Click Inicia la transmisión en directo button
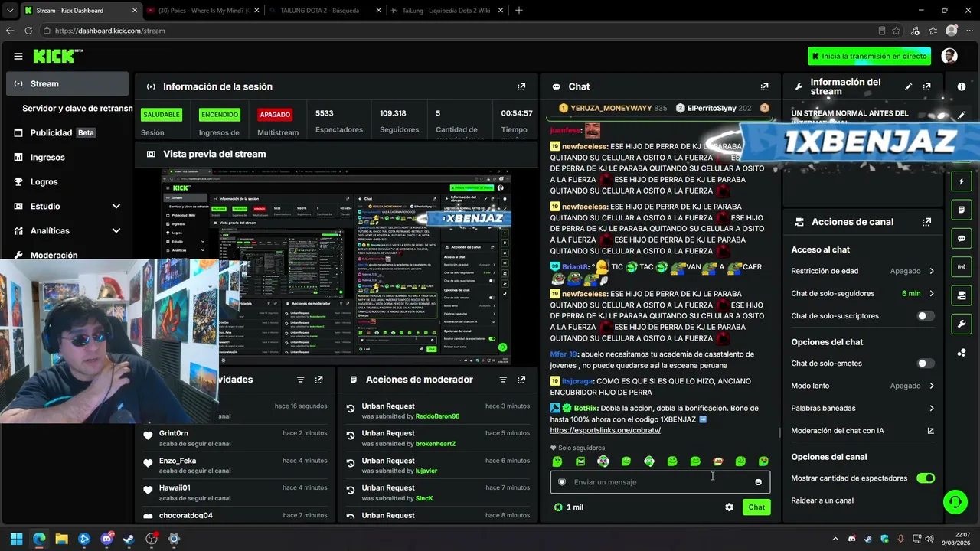Image resolution: width=980 pixels, height=551 pixels. (870, 56)
